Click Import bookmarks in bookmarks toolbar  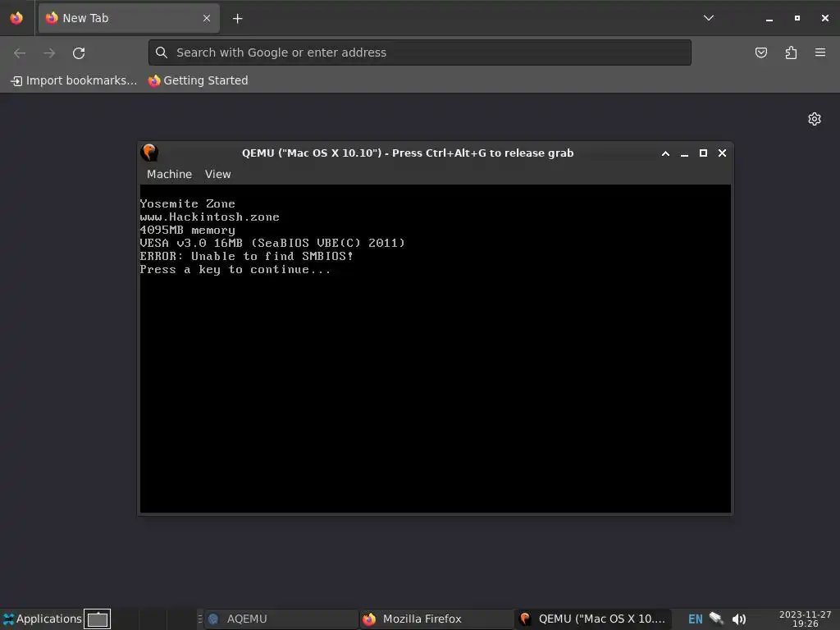74,80
